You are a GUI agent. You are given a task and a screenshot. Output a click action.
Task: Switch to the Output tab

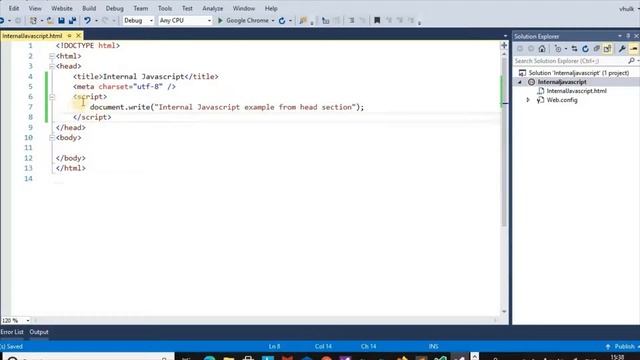point(39,332)
